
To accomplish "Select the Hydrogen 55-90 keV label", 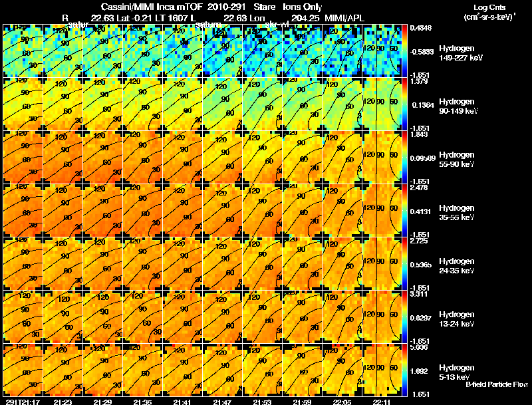I will pos(457,160).
